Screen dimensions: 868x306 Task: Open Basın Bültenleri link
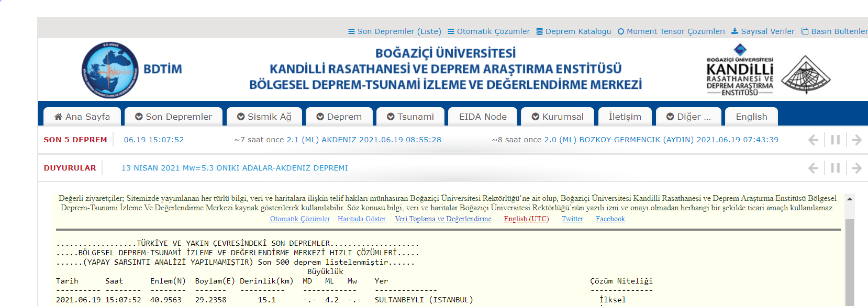click(834, 31)
